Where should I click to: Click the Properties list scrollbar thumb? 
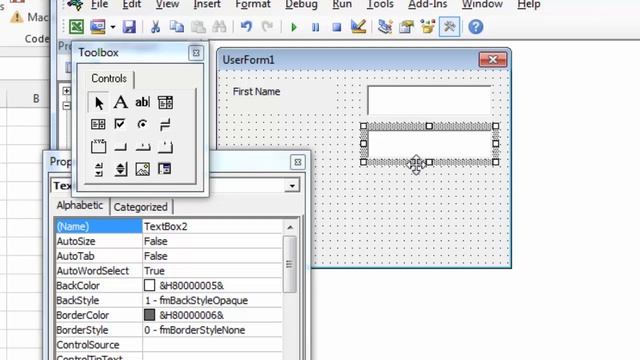tap(290, 264)
